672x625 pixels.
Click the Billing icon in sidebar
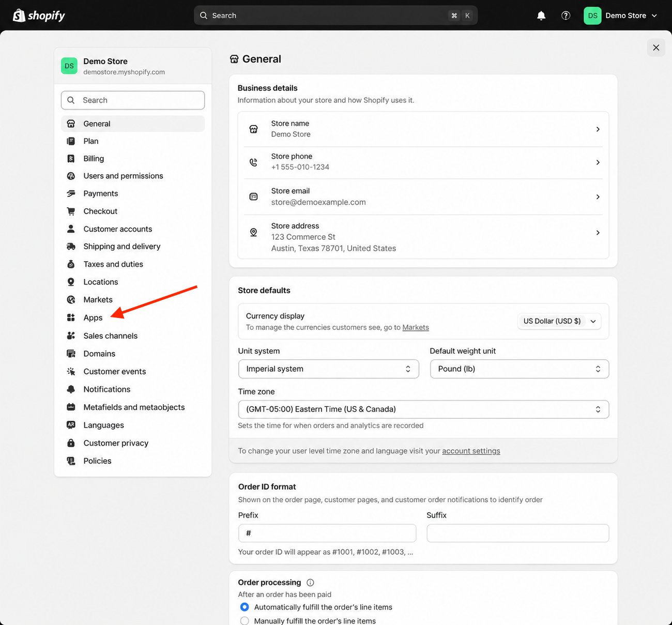click(x=71, y=159)
